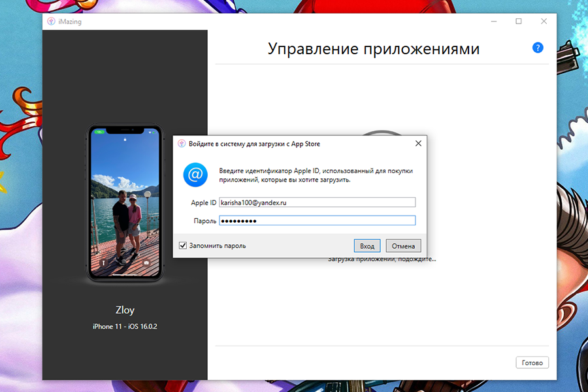The width and height of the screenshot is (588, 392).
Task: Click the Введите идентификатор Apple ID instruction text
Action: click(316, 175)
